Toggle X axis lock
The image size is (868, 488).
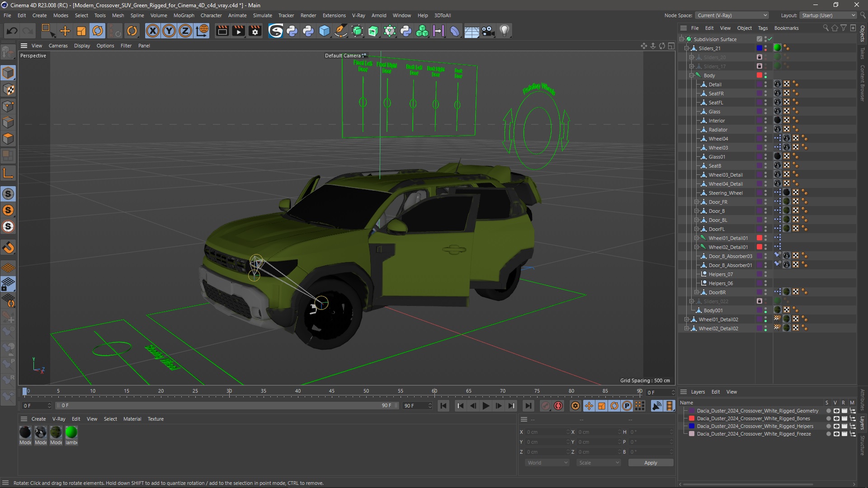point(153,31)
